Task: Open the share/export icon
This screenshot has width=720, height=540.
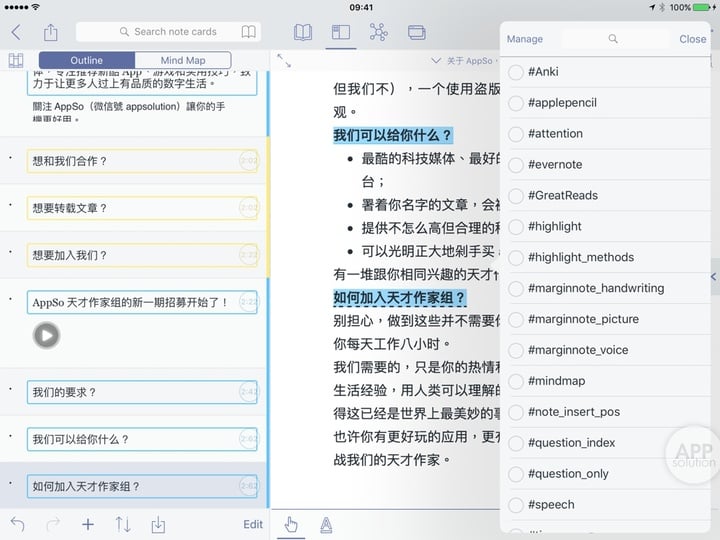Action: pos(51,32)
